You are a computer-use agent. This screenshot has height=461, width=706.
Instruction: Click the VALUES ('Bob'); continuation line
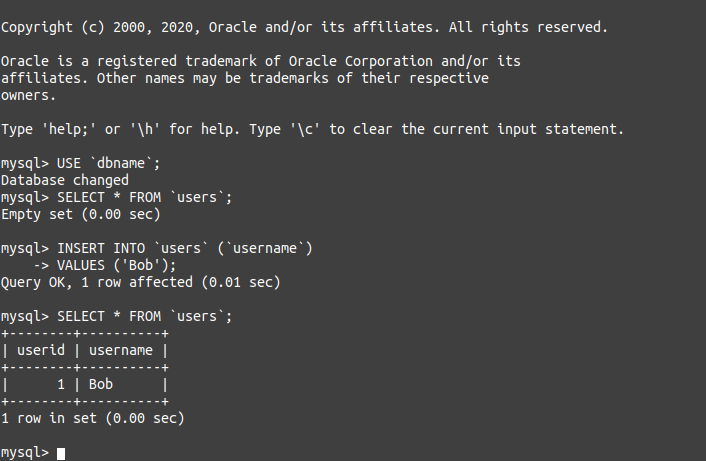click(x=104, y=265)
